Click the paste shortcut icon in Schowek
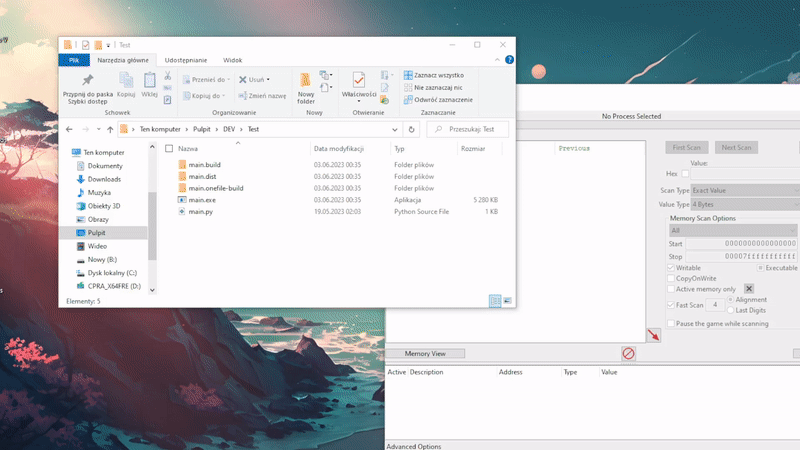 167,100
